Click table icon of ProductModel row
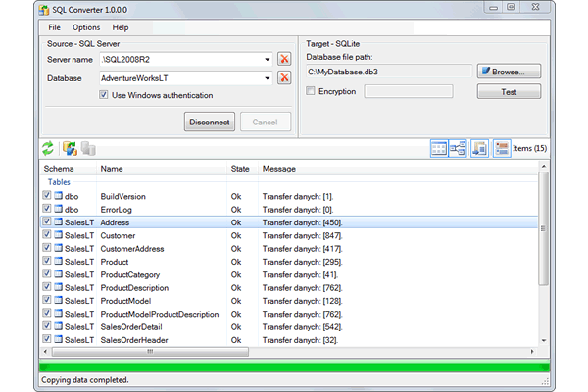 [x=58, y=300]
